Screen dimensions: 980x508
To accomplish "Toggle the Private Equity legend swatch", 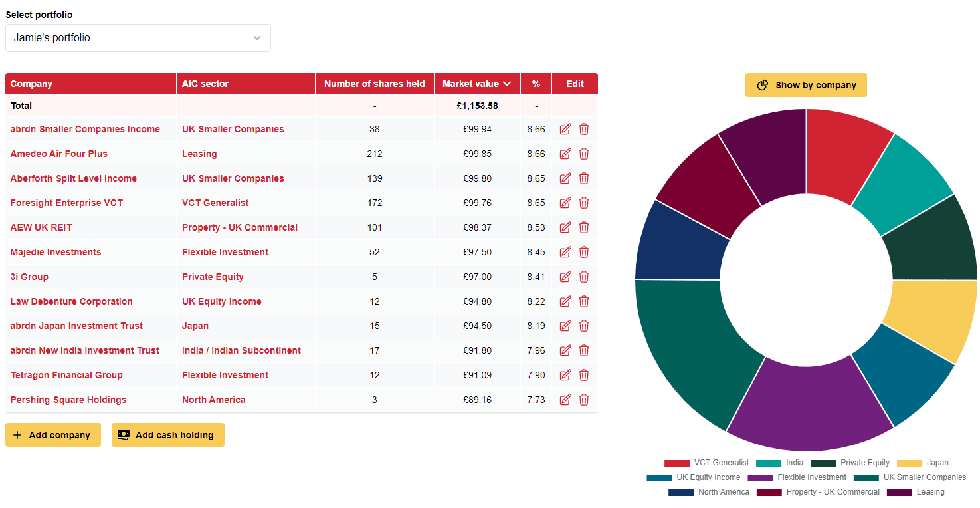I will click(x=823, y=463).
